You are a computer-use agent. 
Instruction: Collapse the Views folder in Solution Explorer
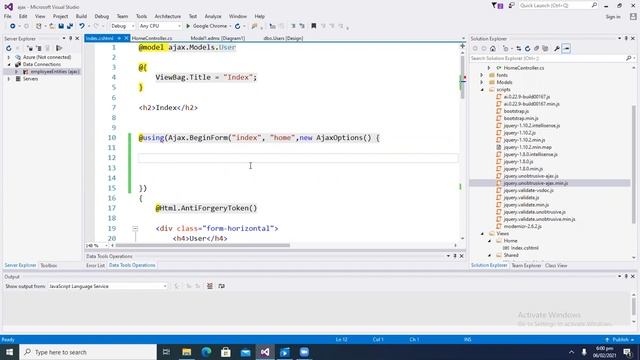482,234
